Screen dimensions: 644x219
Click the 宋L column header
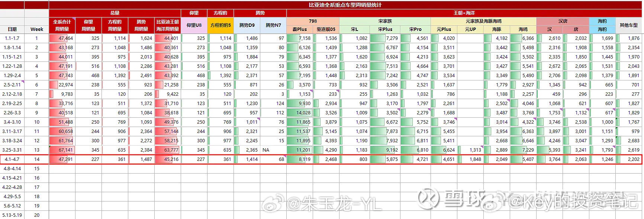pyautogui.click(x=354, y=29)
